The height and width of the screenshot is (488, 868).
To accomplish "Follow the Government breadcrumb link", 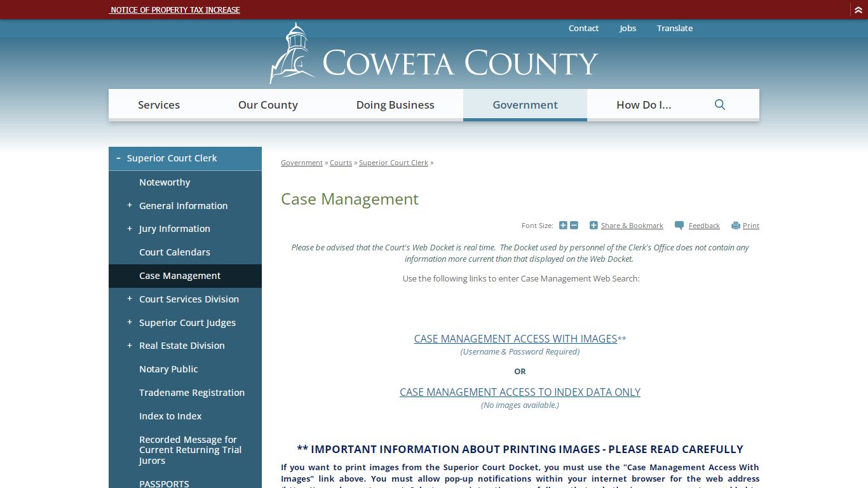I will (302, 163).
